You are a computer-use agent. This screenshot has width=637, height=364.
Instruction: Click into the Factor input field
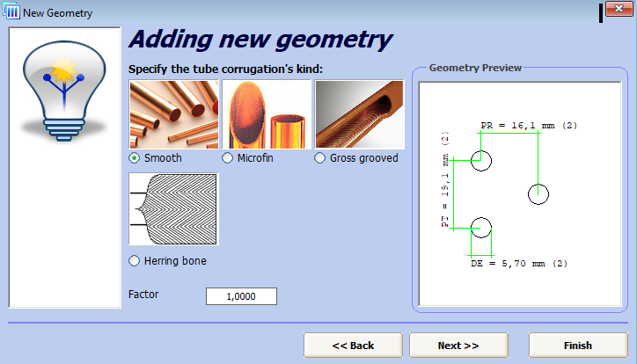pyautogui.click(x=241, y=296)
